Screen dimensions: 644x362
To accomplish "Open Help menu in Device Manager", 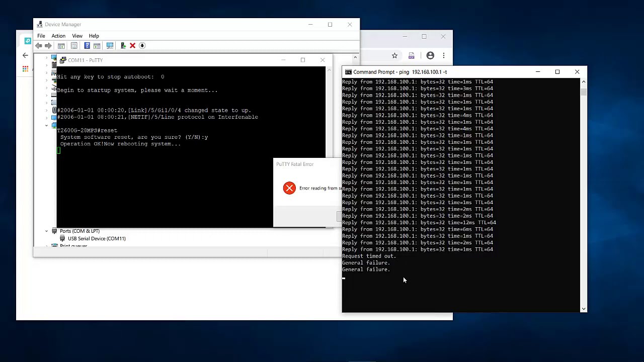I will tap(94, 36).
